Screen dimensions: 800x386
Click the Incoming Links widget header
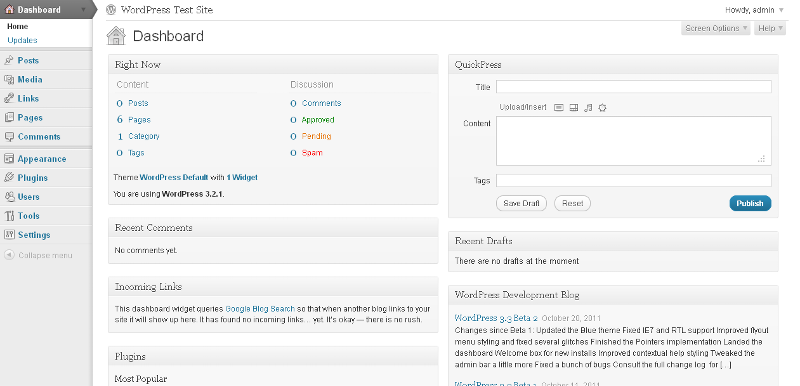click(273, 286)
